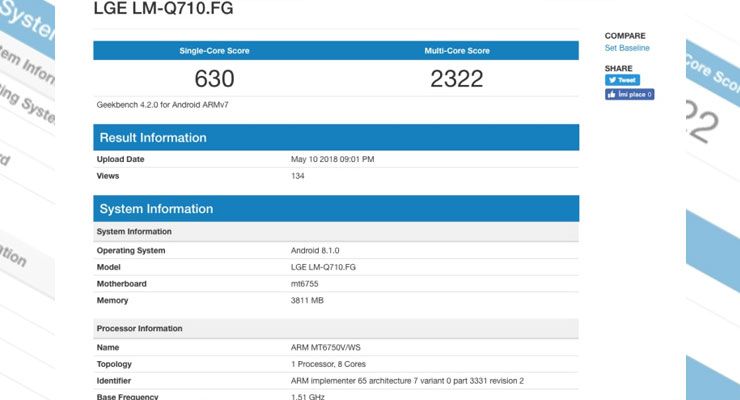Click the Upload Date label
The width and height of the screenshot is (740, 400).
[120, 159]
